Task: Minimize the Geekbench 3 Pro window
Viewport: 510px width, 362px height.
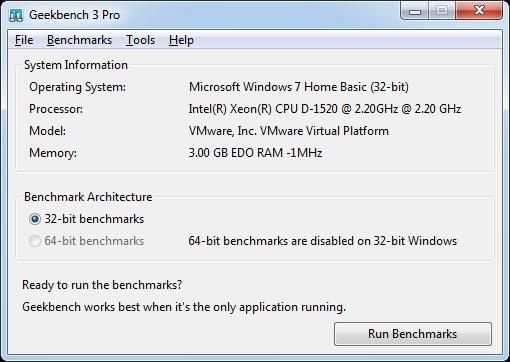Action: tap(415, 12)
